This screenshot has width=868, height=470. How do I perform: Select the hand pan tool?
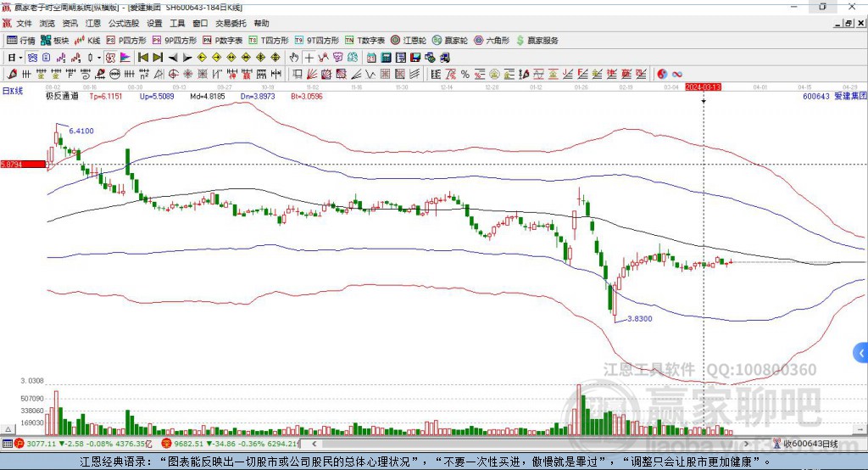click(x=293, y=58)
